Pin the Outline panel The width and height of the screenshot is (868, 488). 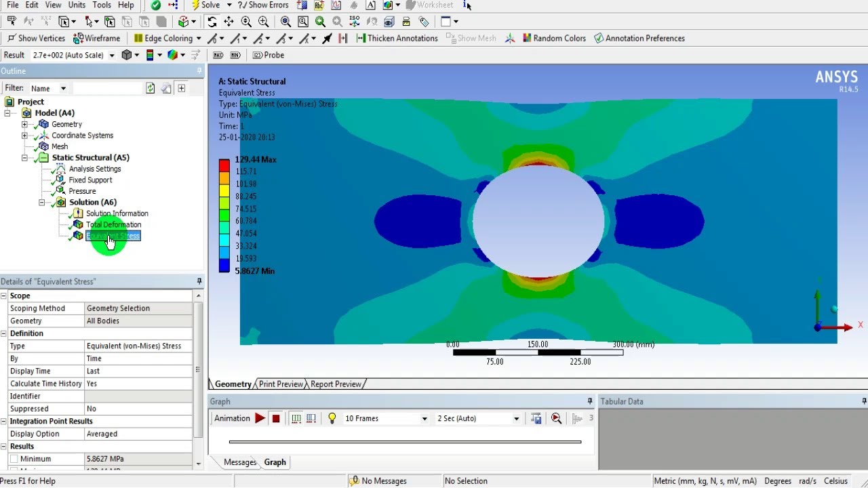[199, 71]
